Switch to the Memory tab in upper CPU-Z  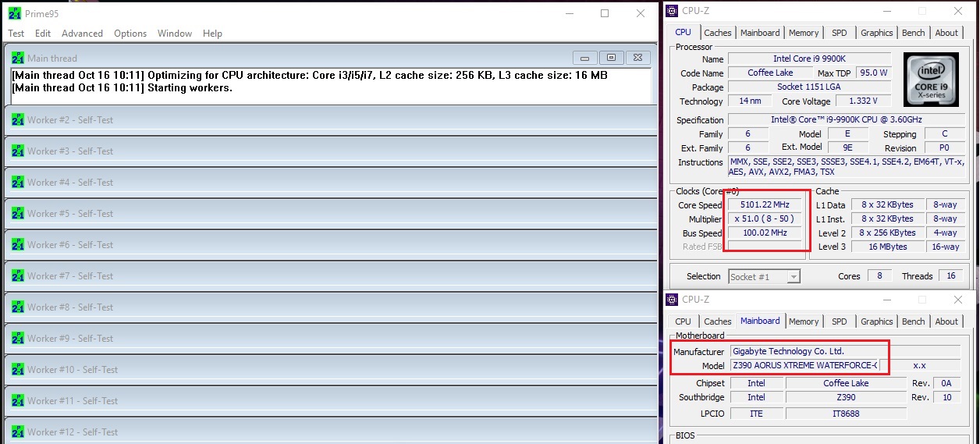(x=803, y=33)
